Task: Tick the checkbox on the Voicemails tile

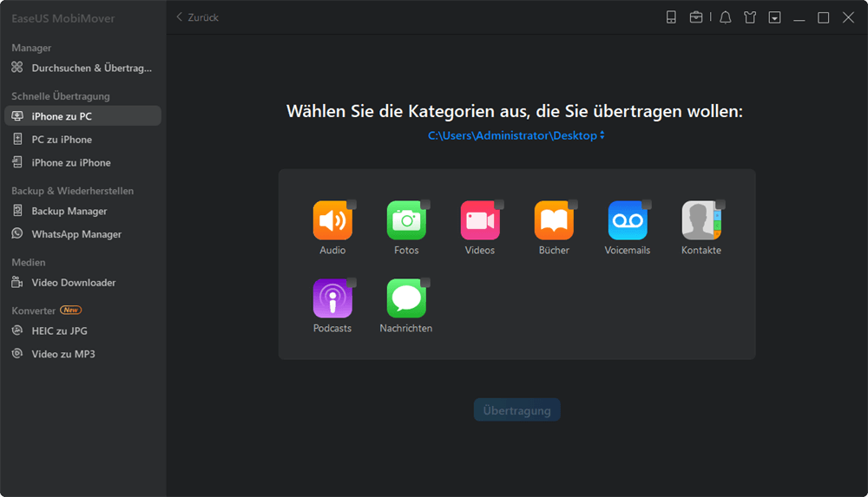Action: (x=647, y=204)
